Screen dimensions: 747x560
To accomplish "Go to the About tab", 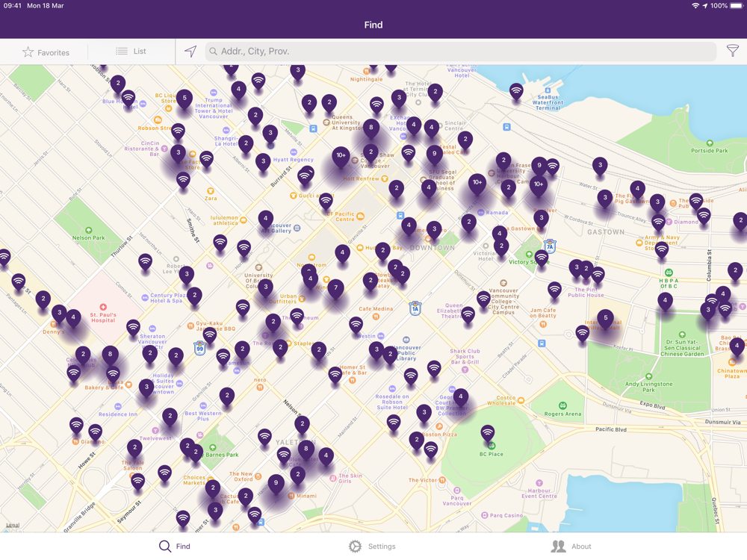I will point(571,547).
